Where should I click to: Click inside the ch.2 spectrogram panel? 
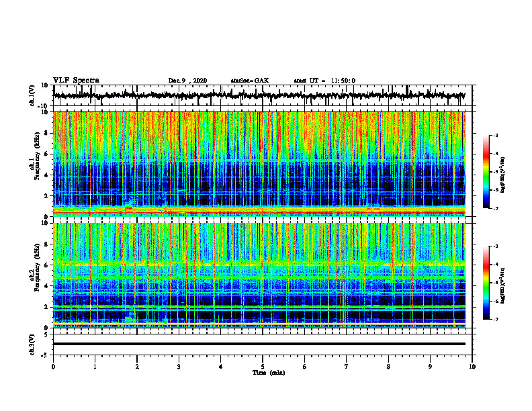[259, 275]
